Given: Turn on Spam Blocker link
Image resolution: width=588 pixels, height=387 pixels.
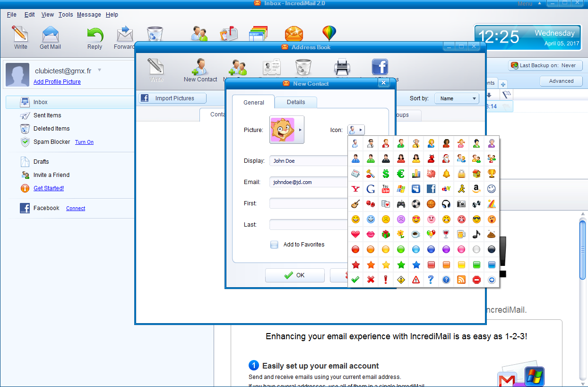Looking at the screenshot, I should click(x=84, y=142).
